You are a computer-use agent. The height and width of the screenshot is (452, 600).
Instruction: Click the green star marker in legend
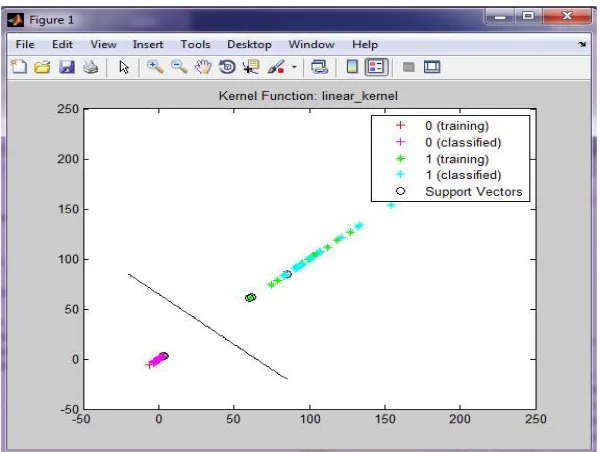(x=400, y=158)
